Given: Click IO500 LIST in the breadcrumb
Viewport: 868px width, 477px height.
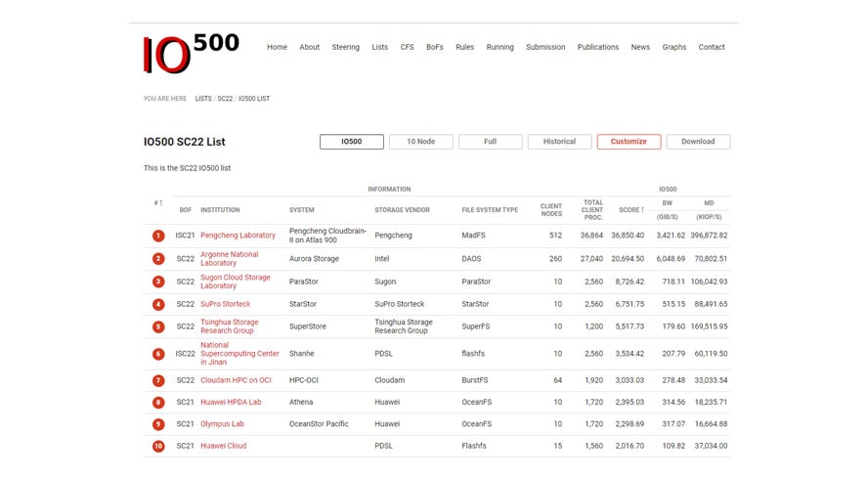Looking at the screenshot, I should click(254, 99).
